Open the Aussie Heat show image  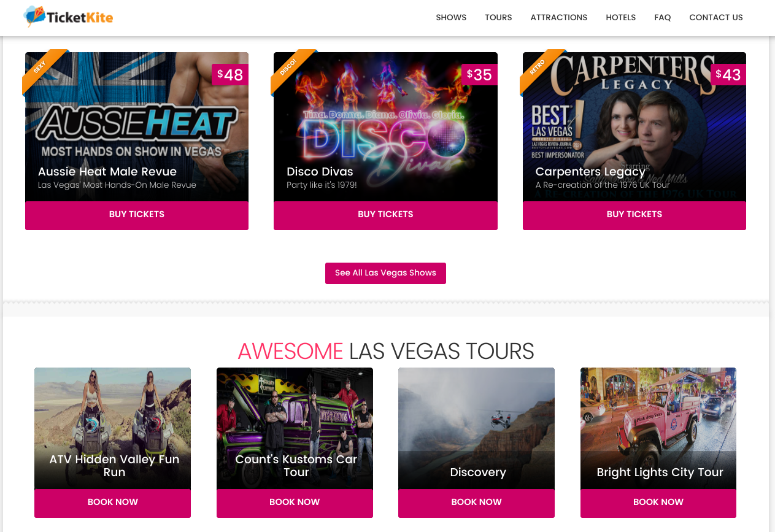[x=137, y=126]
